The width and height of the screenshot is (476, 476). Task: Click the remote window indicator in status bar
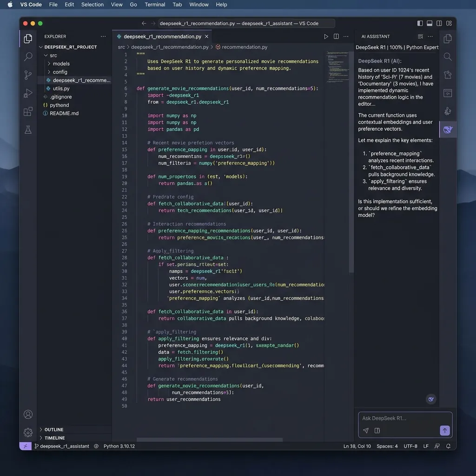tap(25, 446)
